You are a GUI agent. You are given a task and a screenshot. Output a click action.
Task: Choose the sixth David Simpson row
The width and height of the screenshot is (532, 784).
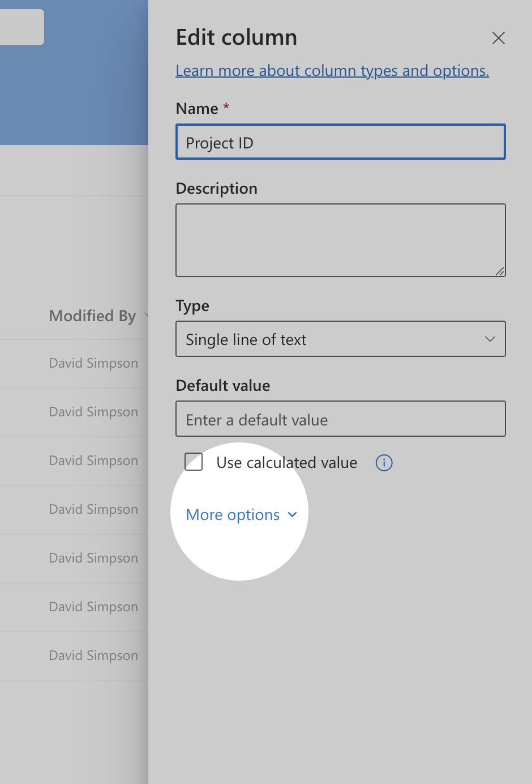point(93,607)
